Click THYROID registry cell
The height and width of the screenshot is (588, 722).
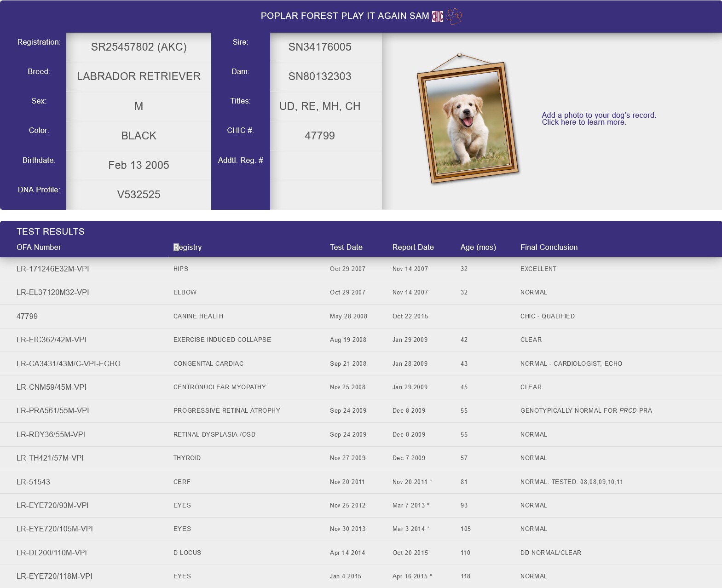pos(187,458)
